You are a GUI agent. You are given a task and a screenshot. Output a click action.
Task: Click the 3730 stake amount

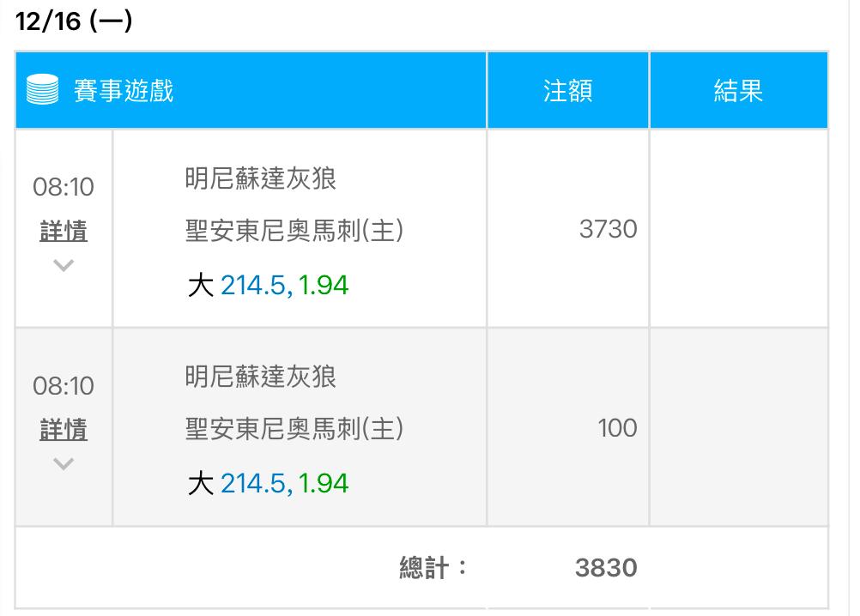click(x=608, y=229)
